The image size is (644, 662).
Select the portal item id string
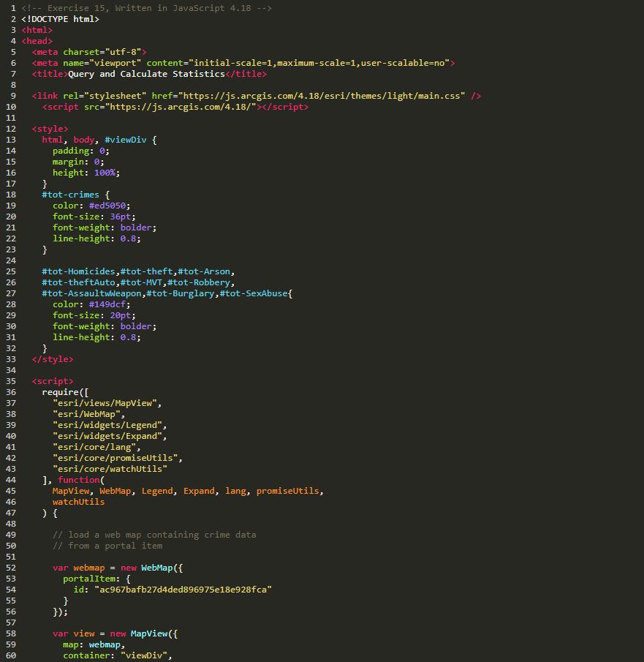[x=183, y=590]
